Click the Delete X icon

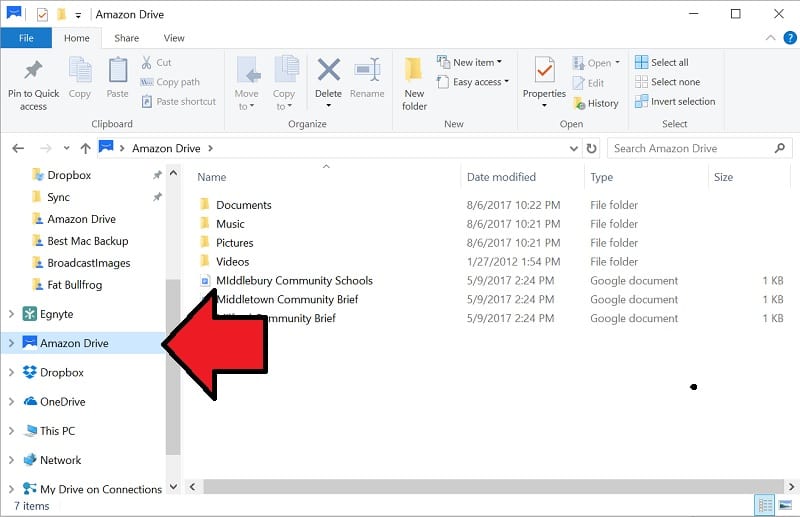(x=329, y=70)
